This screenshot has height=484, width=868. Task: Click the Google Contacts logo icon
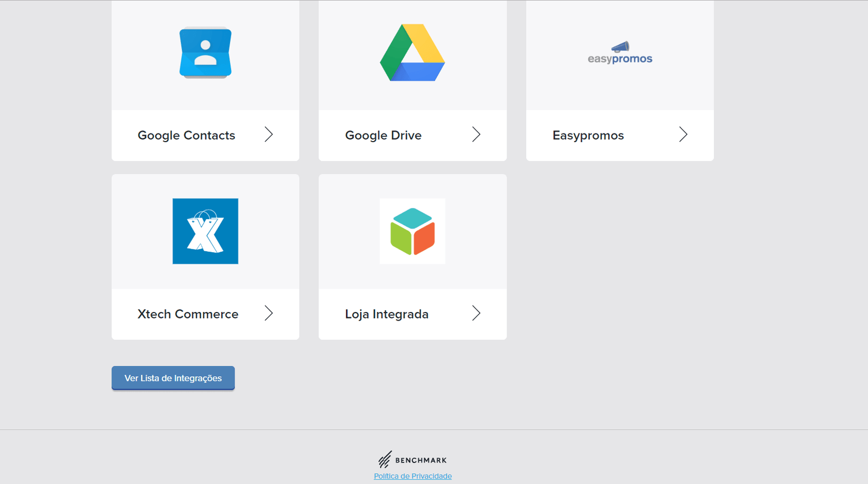[205, 53]
